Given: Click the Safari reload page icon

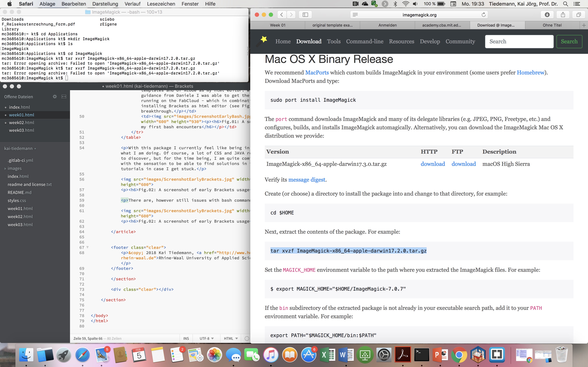Looking at the screenshot, I should pyautogui.click(x=484, y=15).
